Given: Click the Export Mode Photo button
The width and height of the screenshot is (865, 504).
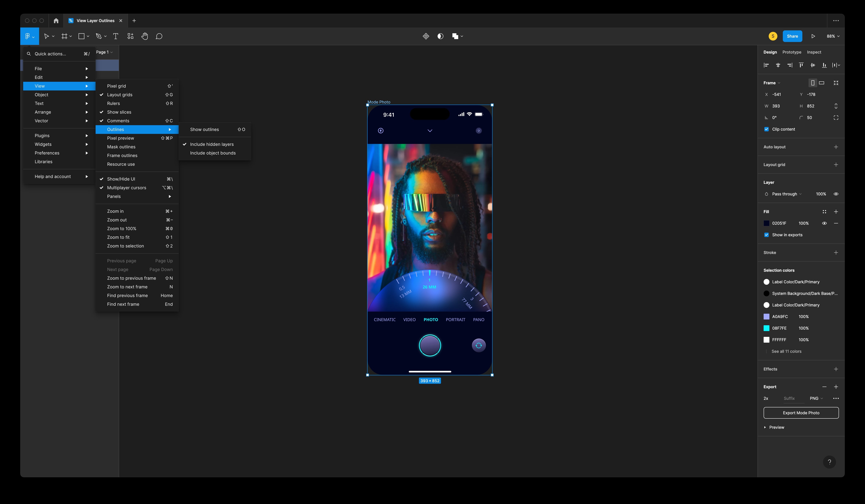Looking at the screenshot, I should pyautogui.click(x=801, y=413).
